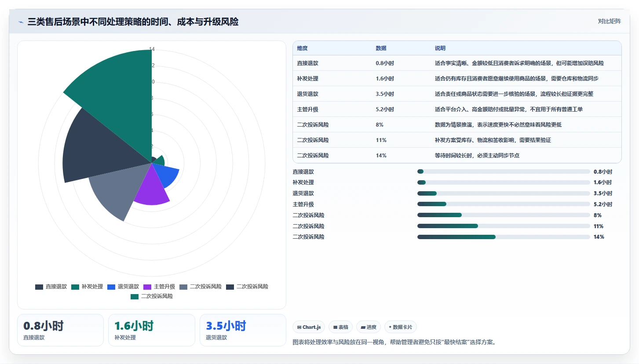Click the 对比矩阵 label in the header

[x=609, y=21]
